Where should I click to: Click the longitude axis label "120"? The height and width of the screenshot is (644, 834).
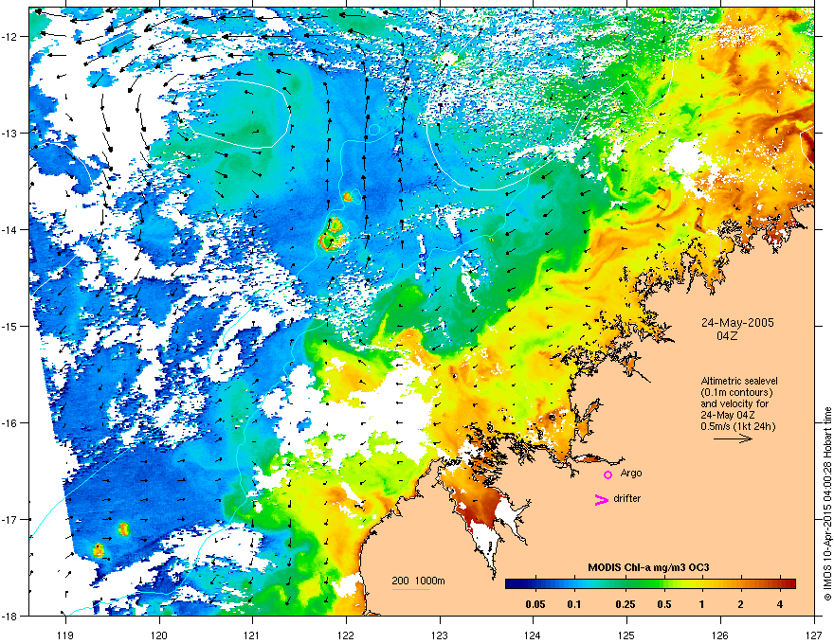(x=159, y=635)
